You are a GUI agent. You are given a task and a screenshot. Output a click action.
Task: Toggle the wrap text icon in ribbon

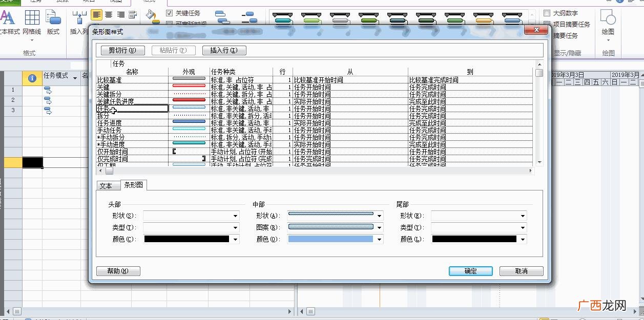133,15
